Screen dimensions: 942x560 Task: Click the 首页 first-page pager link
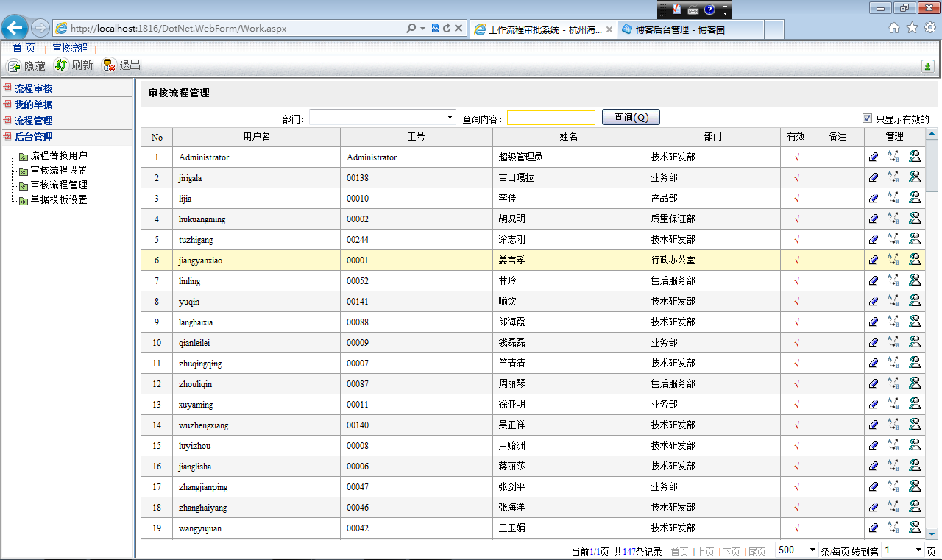pos(679,551)
